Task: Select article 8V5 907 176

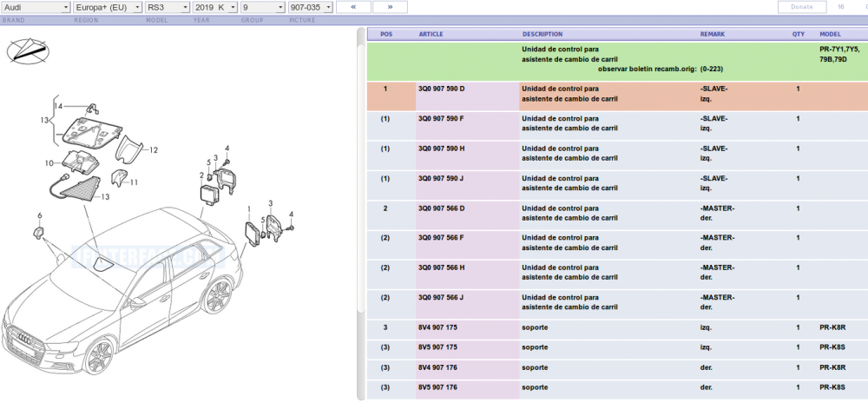Action: [x=437, y=387]
